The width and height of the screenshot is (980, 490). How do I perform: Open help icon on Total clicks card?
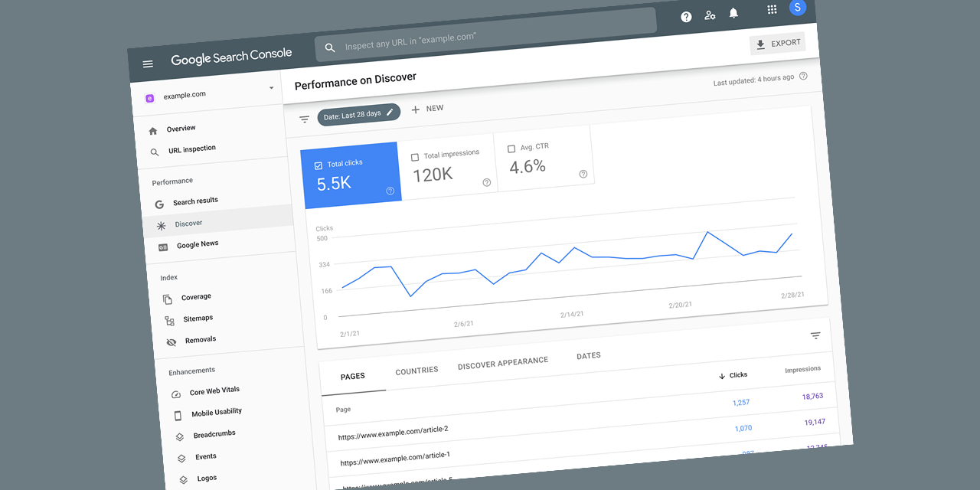pos(390,191)
